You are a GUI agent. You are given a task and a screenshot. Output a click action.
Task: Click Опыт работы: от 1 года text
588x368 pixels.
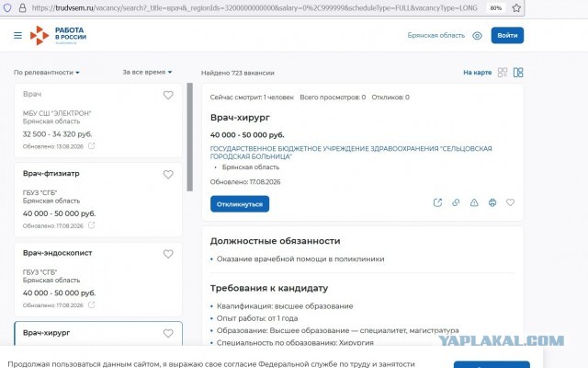[x=257, y=318]
